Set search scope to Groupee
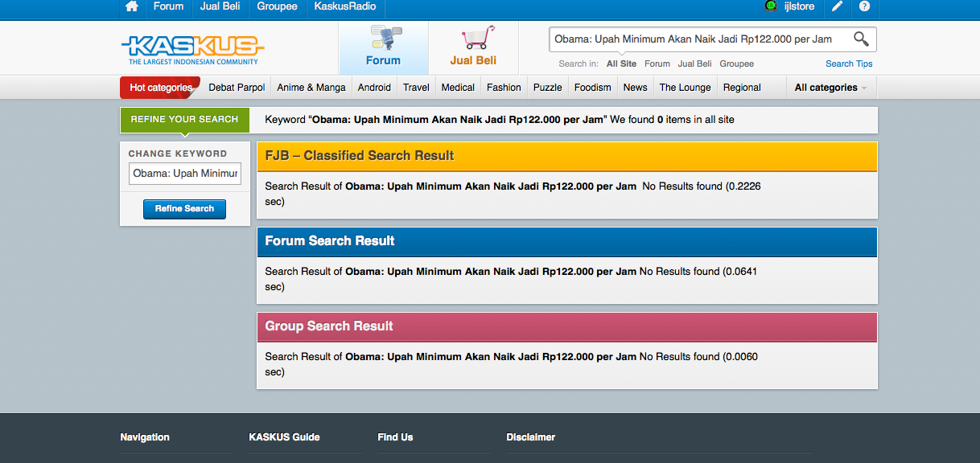The width and height of the screenshot is (980, 463). [737, 64]
